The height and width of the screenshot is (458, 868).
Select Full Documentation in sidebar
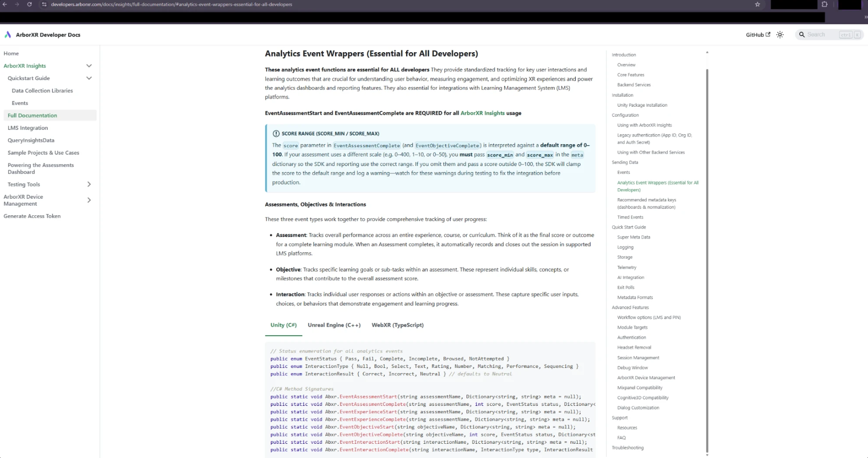point(50,115)
